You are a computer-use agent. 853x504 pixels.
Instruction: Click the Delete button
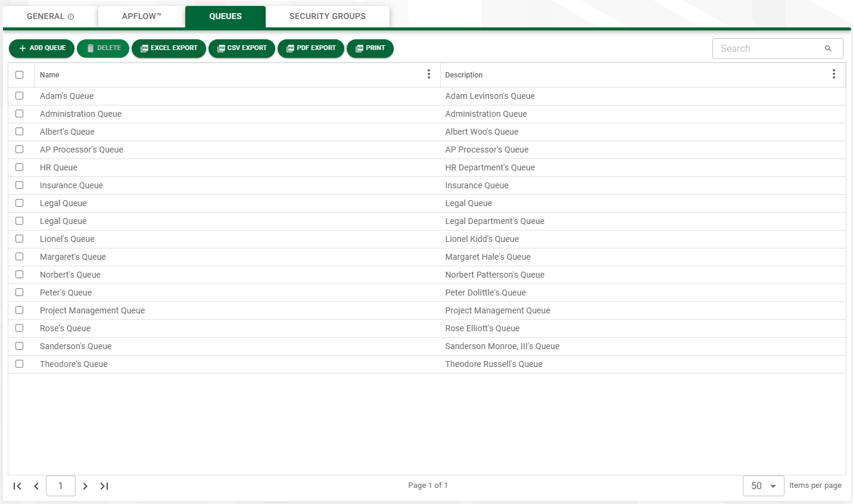[103, 48]
